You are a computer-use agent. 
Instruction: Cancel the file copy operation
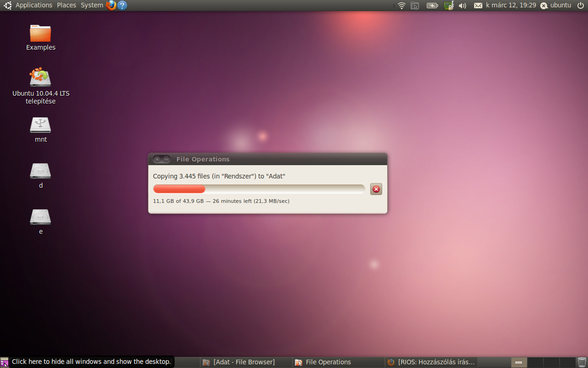[x=376, y=189]
